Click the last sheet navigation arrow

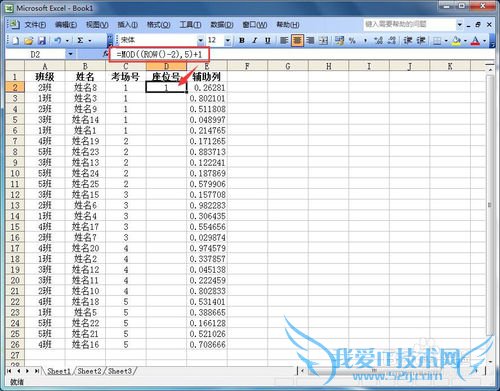click(x=37, y=371)
